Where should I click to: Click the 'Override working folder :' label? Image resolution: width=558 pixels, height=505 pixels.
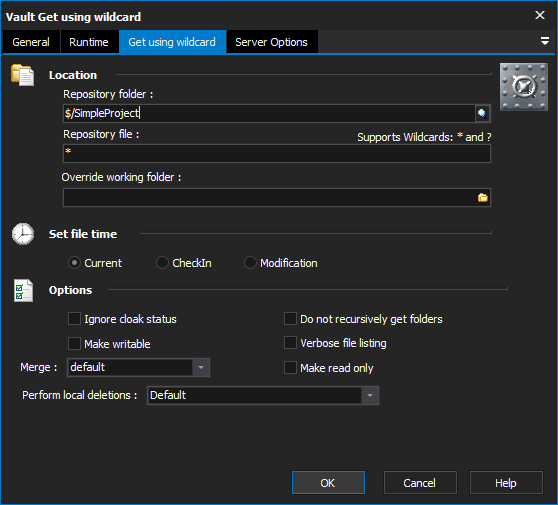coord(121,177)
